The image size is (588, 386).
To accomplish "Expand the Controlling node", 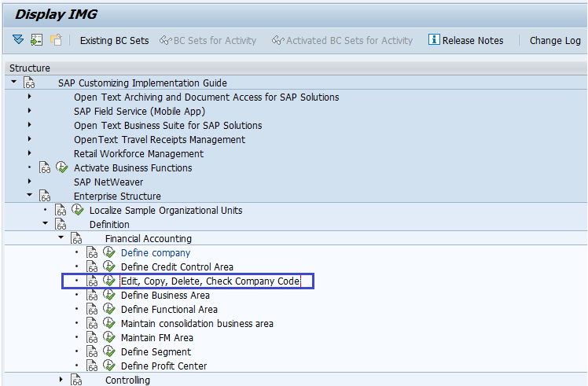I will coord(61,380).
